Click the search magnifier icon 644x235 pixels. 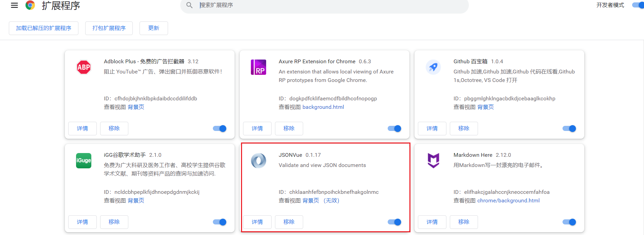(x=189, y=5)
